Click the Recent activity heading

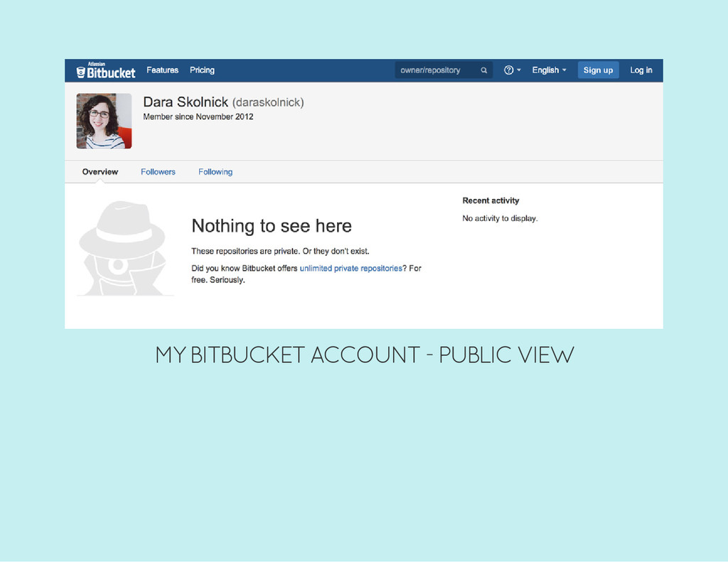[491, 200]
